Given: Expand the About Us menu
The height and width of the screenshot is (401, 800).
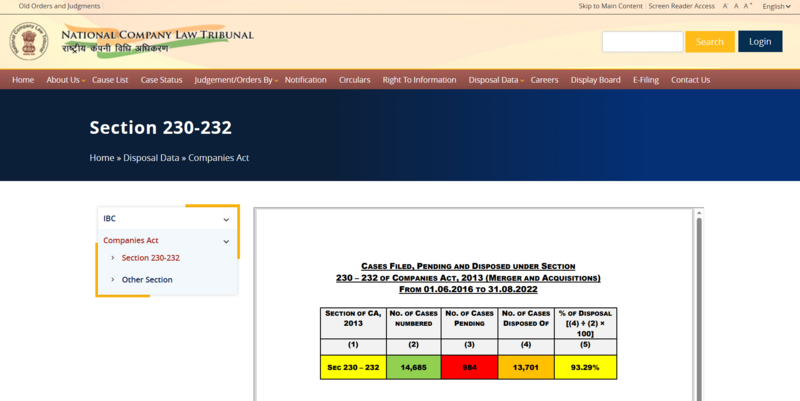Looking at the screenshot, I should point(65,80).
